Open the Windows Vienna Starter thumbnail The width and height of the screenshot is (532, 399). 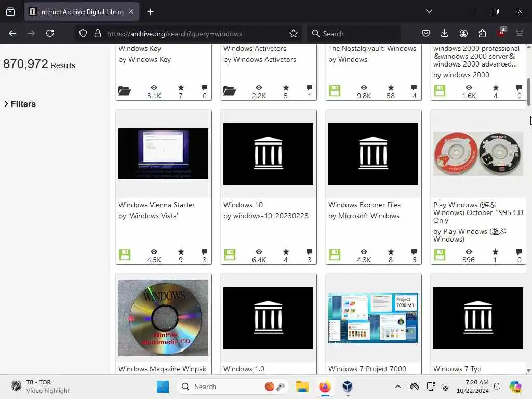click(x=163, y=154)
